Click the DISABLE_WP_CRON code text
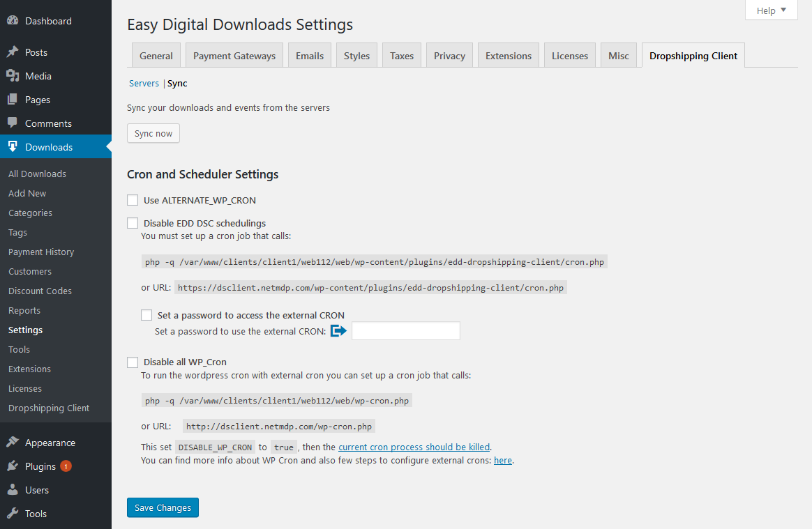812x529 pixels. [x=215, y=447]
